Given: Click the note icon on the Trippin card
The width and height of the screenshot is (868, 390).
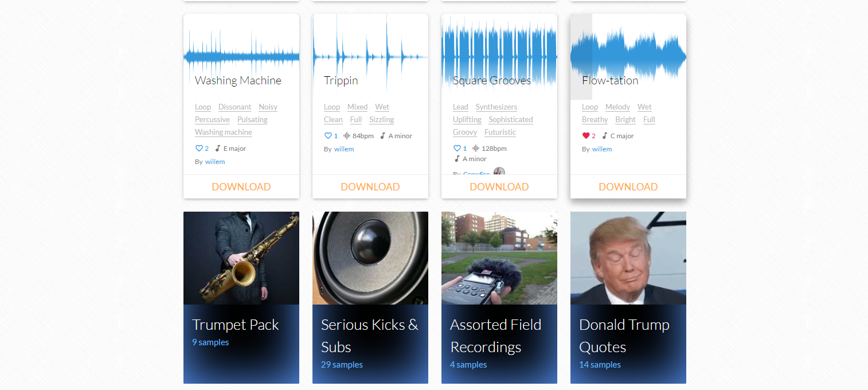Looking at the screenshot, I should (x=383, y=136).
